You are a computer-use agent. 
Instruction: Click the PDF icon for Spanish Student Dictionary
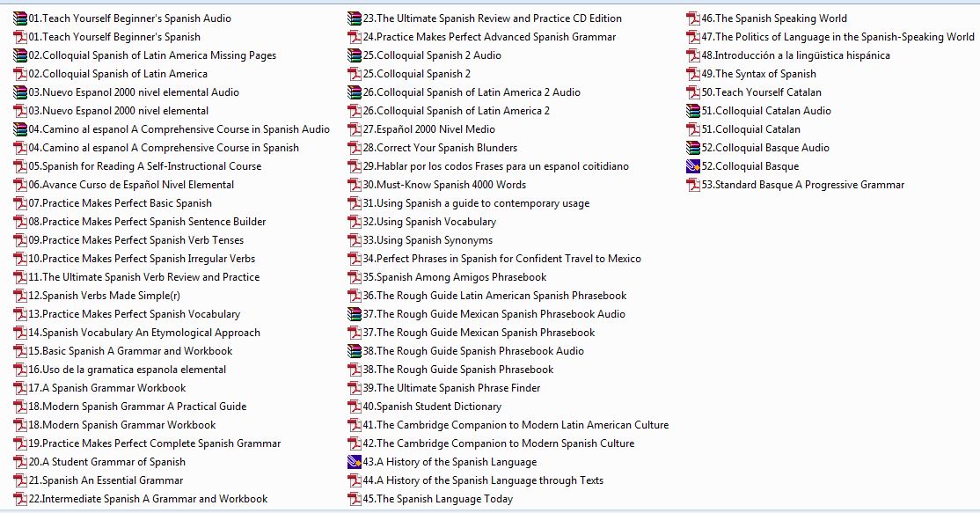point(355,407)
